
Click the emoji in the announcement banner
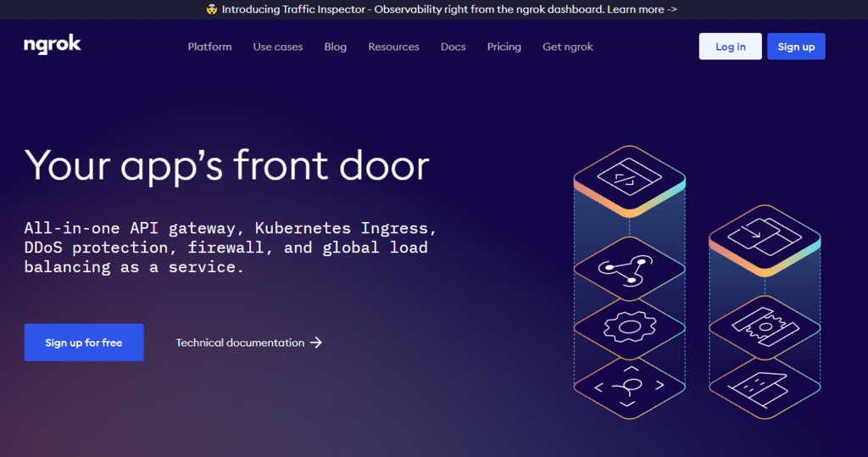[x=211, y=9]
